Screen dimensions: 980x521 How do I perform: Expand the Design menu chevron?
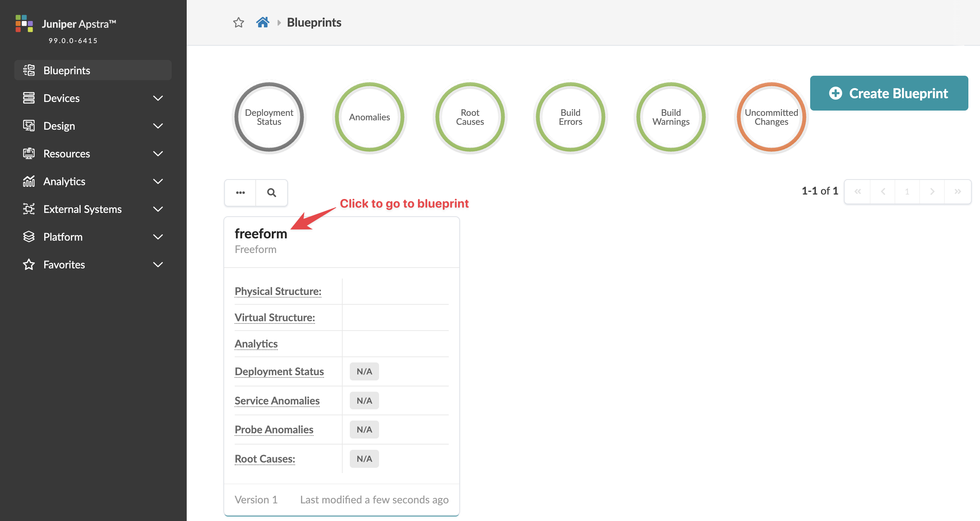(157, 126)
